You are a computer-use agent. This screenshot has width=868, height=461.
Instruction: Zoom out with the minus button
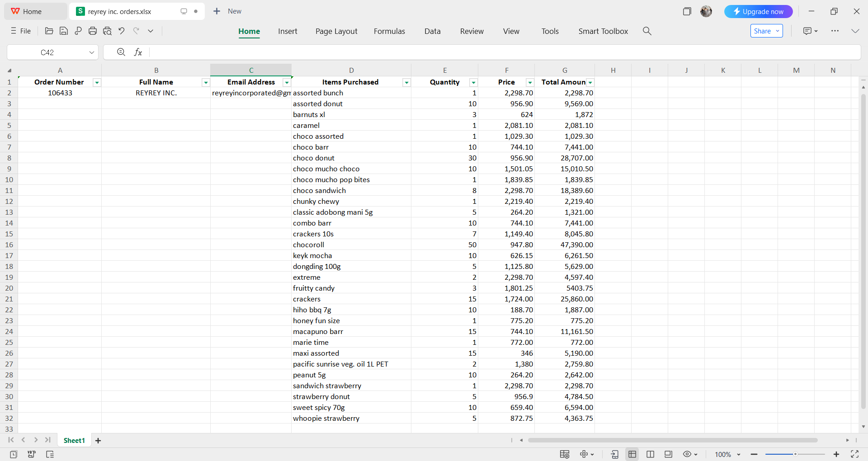pos(754,454)
